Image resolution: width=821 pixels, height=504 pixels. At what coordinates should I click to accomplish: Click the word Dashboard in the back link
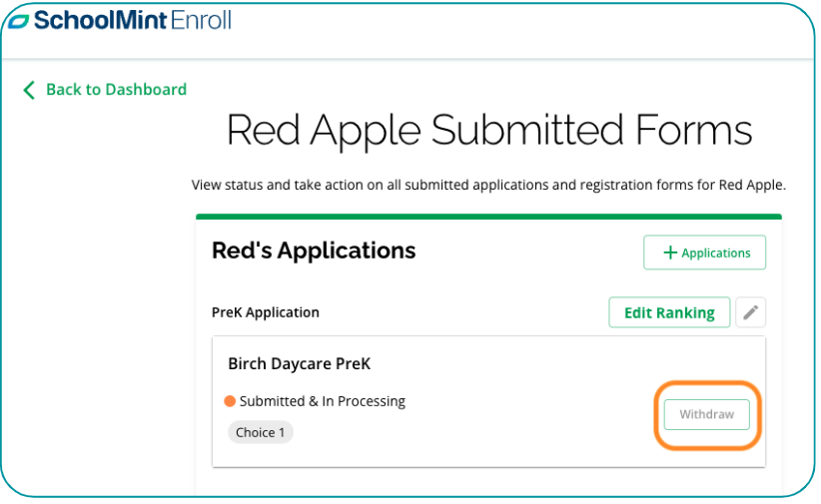click(146, 90)
